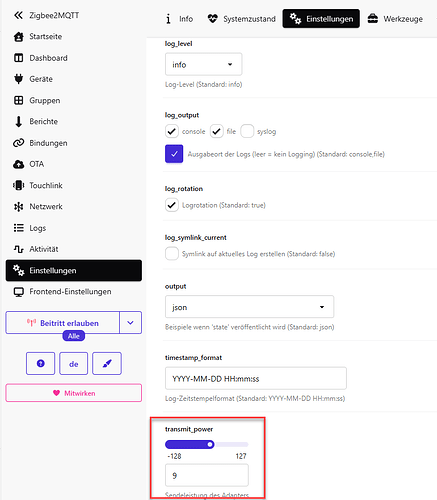Click the theme paintbrush icon button
Image resolution: width=437 pixels, height=500 pixels.
point(107,363)
